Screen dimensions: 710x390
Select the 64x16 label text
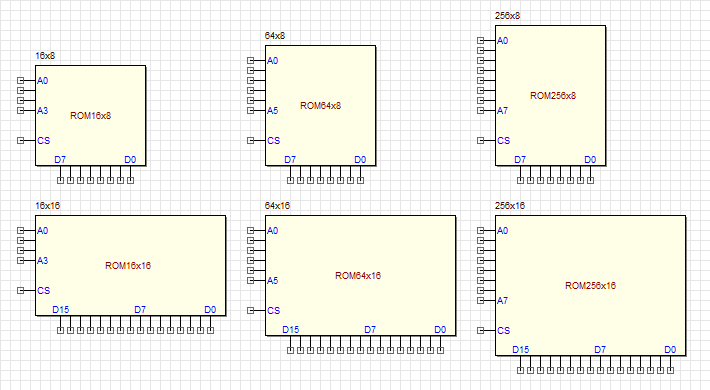pyautogui.click(x=277, y=206)
